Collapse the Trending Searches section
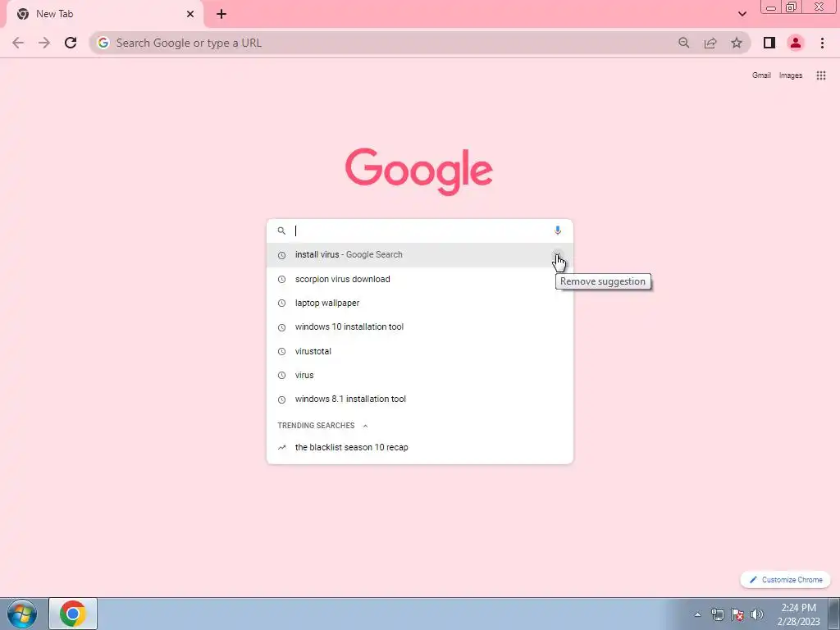 pyautogui.click(x=365, y=426)
